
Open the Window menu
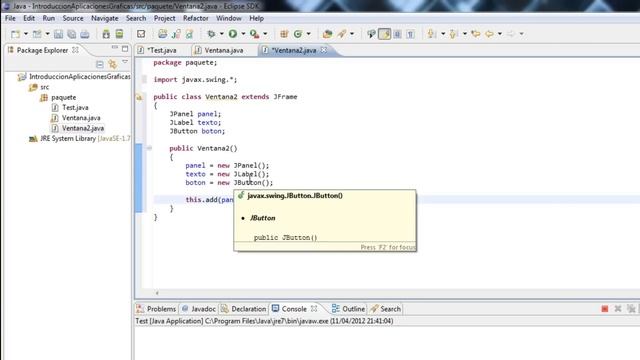pyautogui.click(x=229, y=18)
